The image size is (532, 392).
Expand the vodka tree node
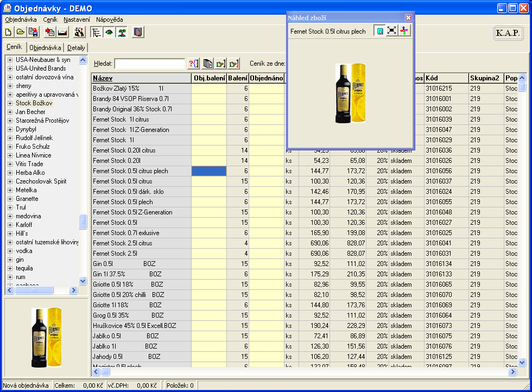10,251
